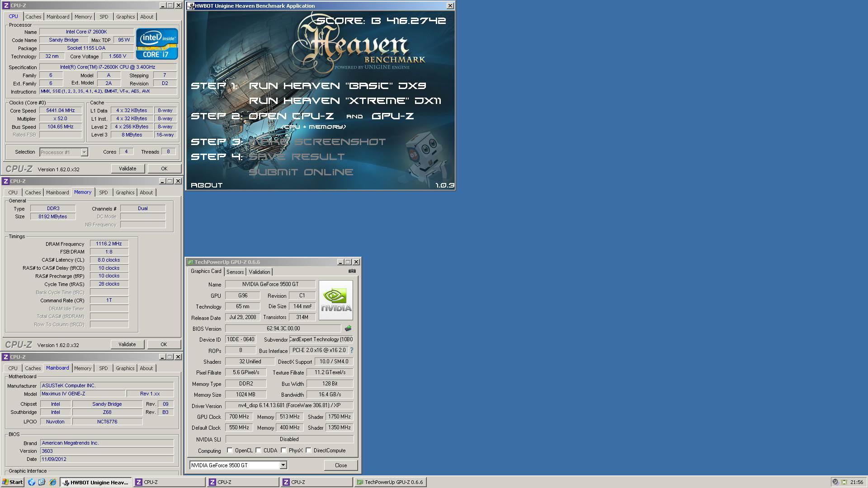Open the Processor #1 selection dropdown

tap(84, 152)
